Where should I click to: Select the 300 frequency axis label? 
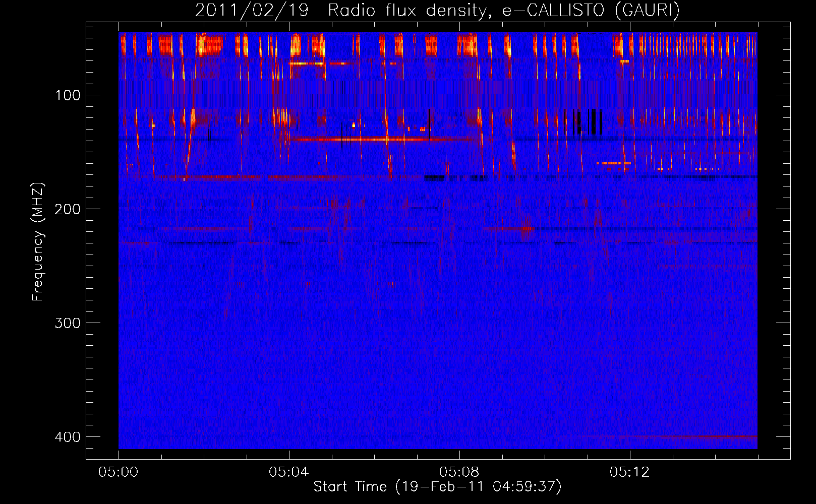tap(68, 323)
